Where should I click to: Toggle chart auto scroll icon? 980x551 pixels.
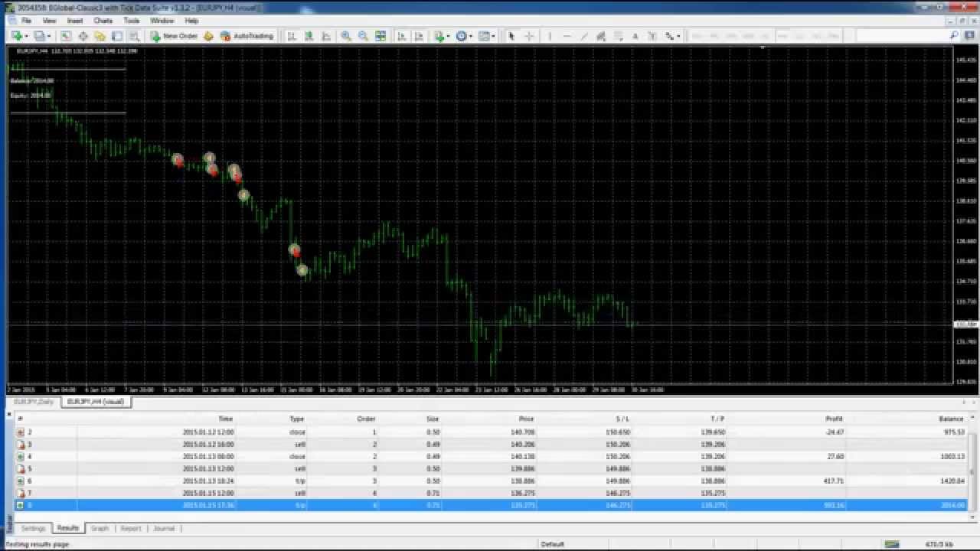pyautogui.click(x=402, y=36)
